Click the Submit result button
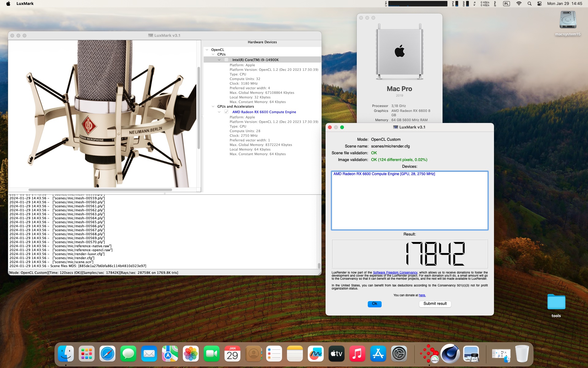Viewport: 588px width, 368px height. click(435, 304)
